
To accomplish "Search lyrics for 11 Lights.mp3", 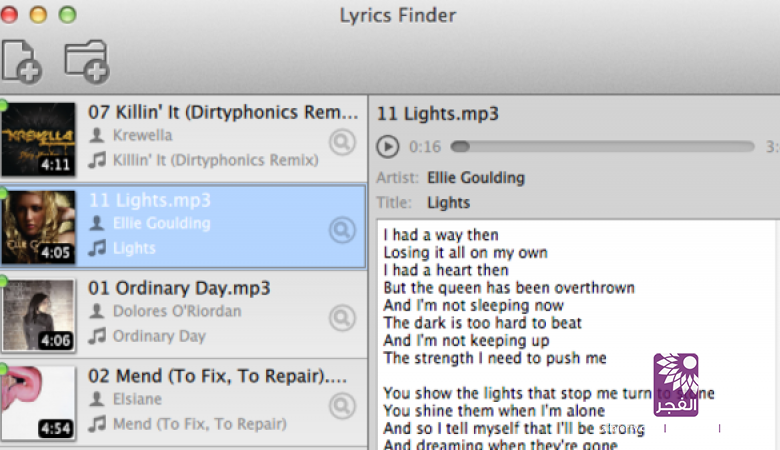I will 342,231.
